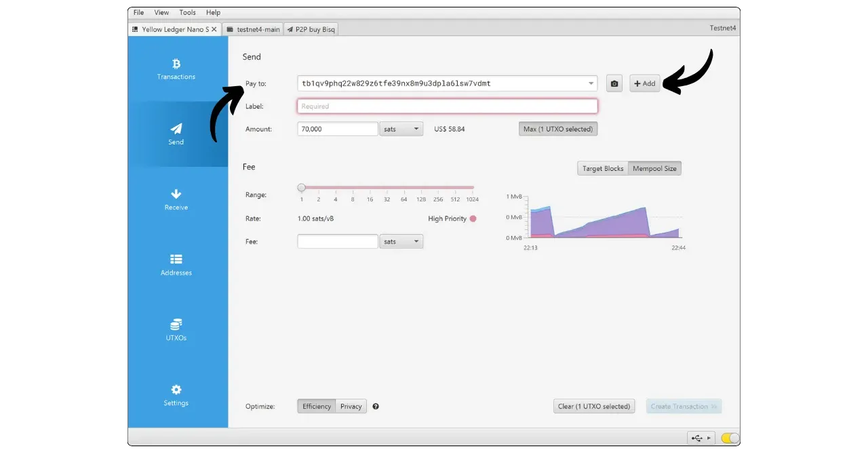
Task: Click the camera scan QR icon
Action: pos(614,83)
